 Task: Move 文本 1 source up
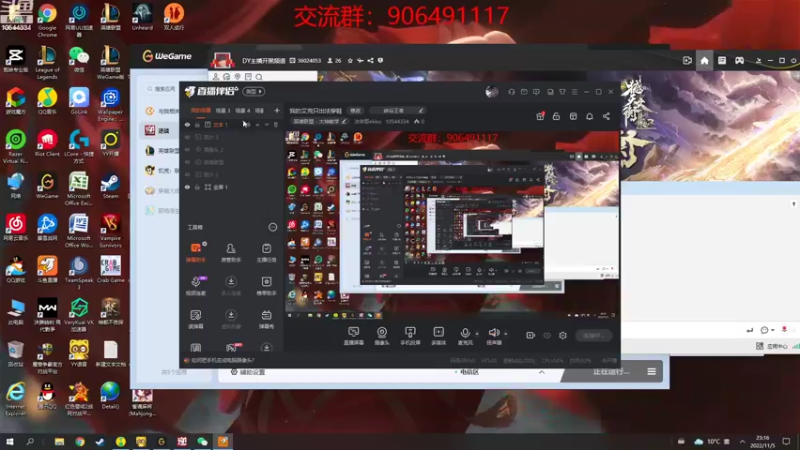pyautogui.click(x=257, y=124)
